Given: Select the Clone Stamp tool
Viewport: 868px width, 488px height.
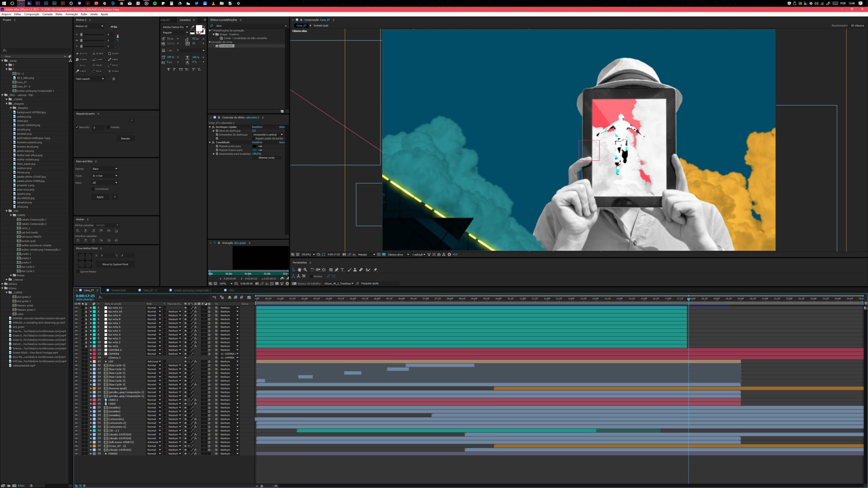Looking at the screenshot, I should pyautogui.click(x=355, y=270).
